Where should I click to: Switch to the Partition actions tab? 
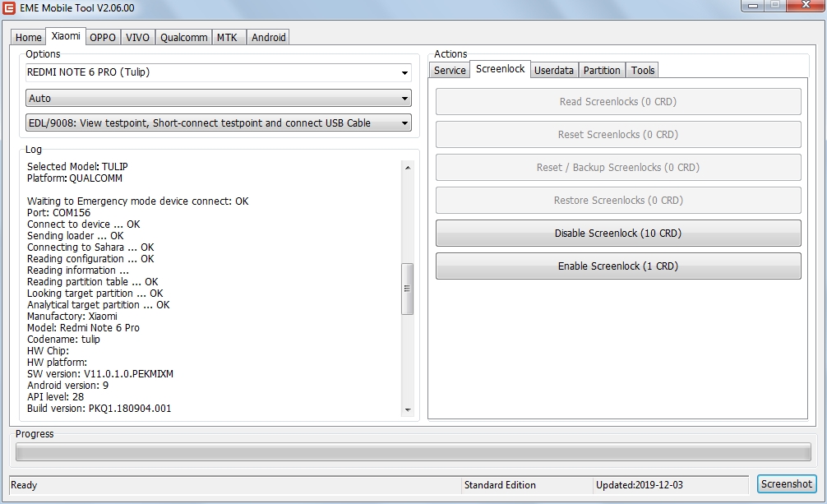602,70
